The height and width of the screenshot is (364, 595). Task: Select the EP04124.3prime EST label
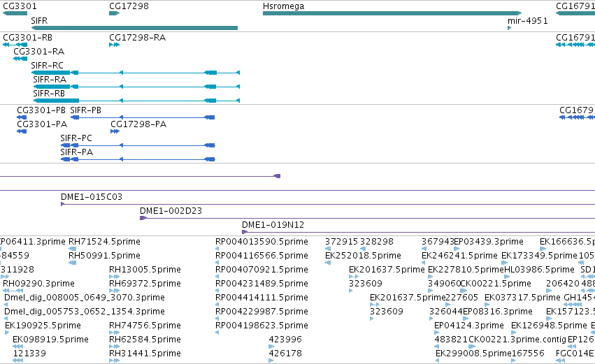click(x=469, y=326)
